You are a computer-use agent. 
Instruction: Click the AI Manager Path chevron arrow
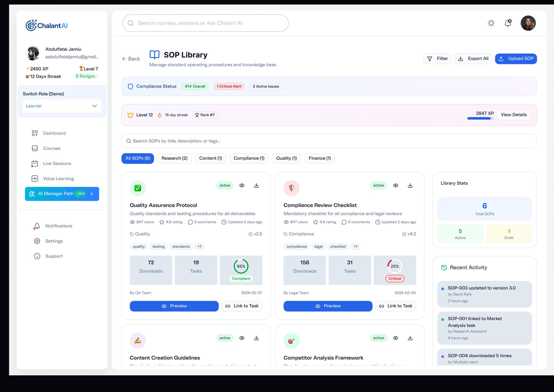(x=92, y=194)
